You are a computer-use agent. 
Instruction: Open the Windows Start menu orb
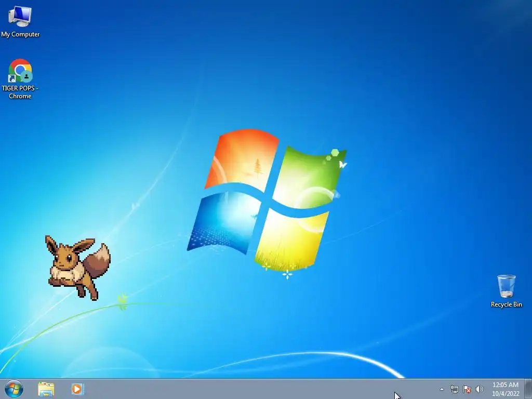(14, 389)
